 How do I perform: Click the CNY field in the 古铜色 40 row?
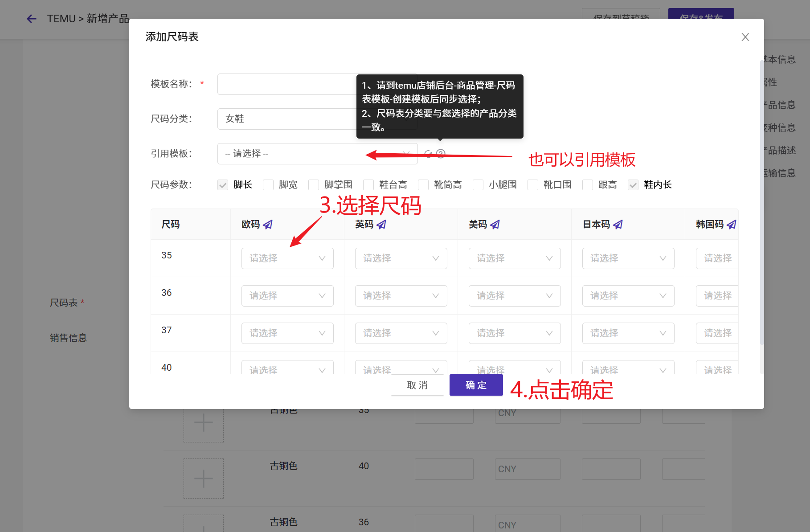pyautogui.click(x=528, y=469)
